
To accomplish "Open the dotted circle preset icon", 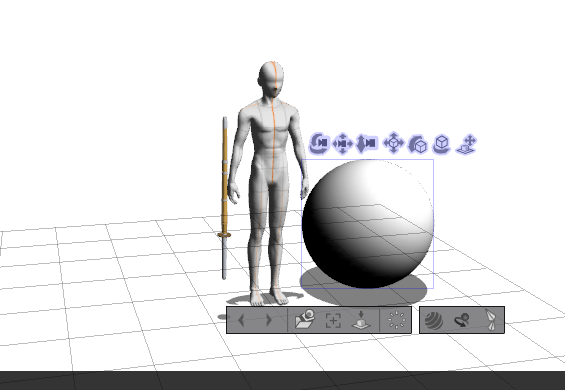I will pyautogui.click(x=396, y=320).
